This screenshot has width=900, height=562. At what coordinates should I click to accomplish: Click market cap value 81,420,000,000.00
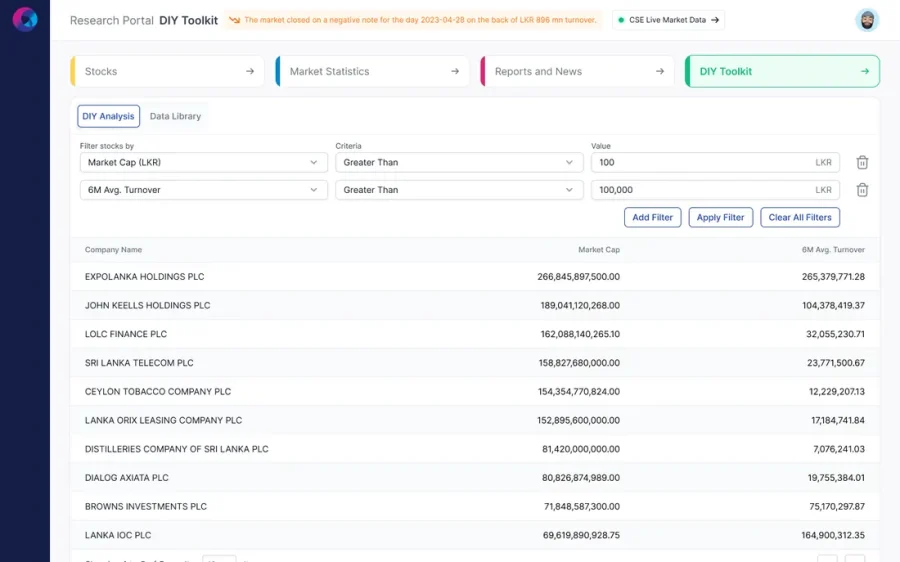click(581, 449)
